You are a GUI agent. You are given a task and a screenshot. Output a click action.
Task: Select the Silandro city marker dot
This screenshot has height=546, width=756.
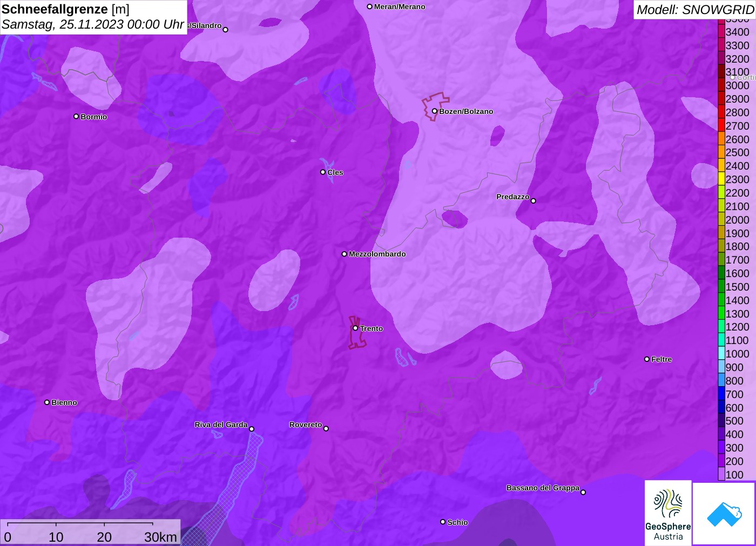(226, 30)
